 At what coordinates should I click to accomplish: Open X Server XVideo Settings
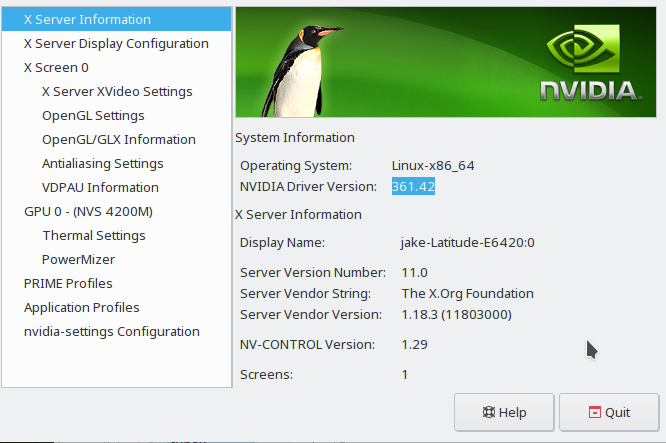(117, 92)
